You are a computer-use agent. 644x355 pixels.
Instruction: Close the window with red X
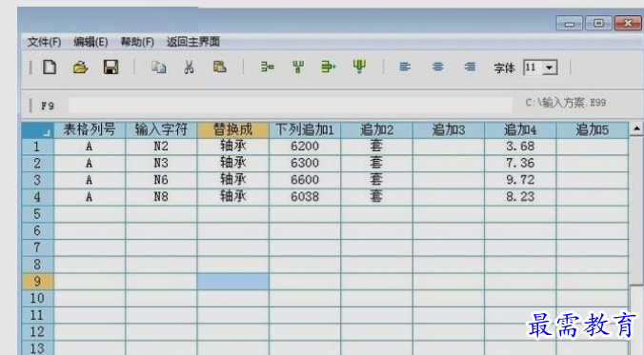[x=628, y=24]
